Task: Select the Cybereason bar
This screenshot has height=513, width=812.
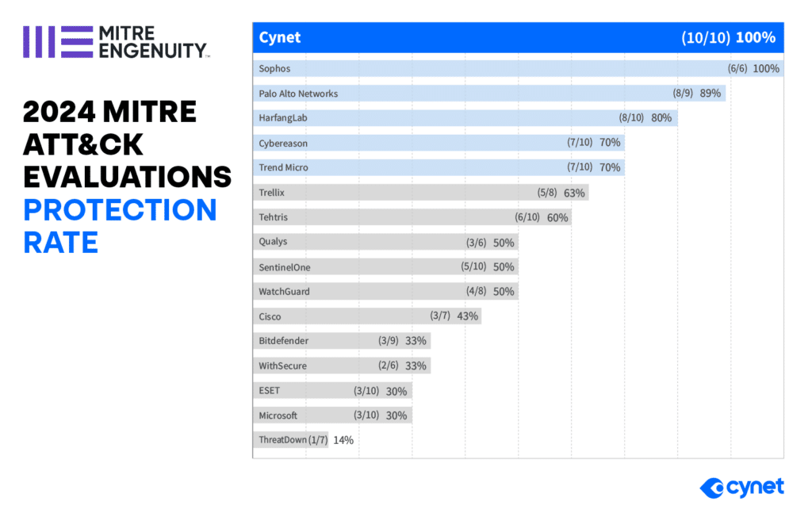Action: (439, 143)
